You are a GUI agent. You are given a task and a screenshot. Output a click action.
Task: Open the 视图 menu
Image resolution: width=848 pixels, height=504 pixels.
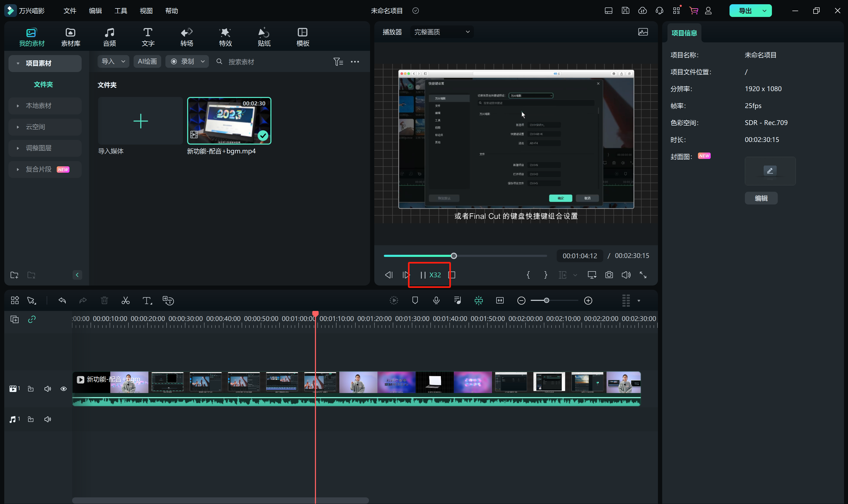point(146,11)
